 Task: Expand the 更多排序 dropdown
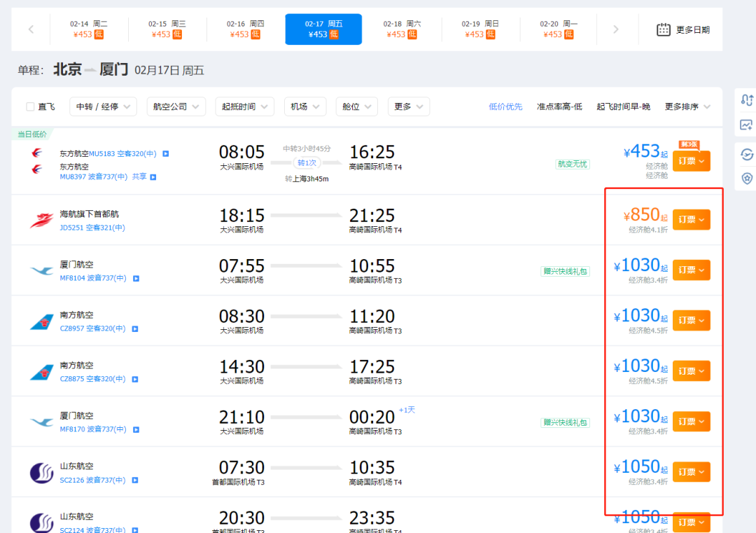[x=687, y=106]
